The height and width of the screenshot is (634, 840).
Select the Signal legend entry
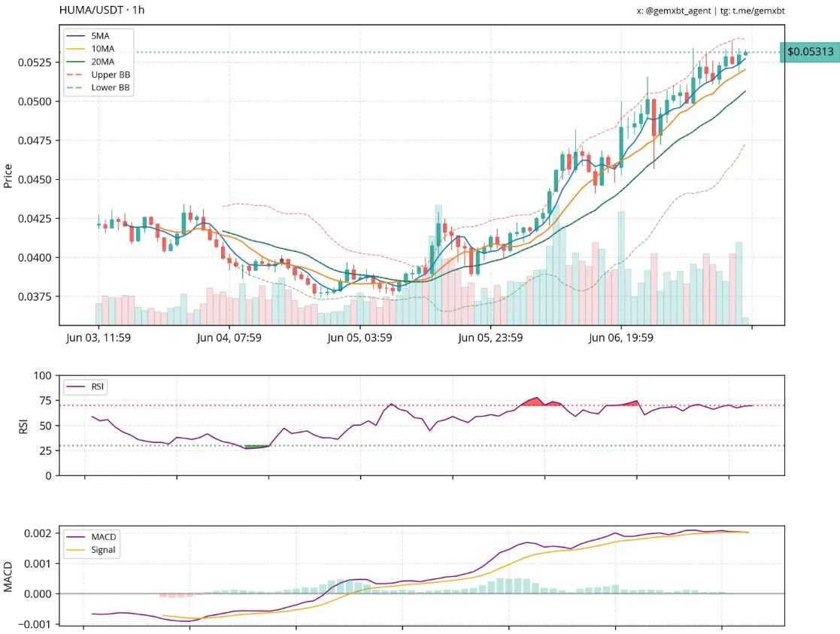click(x=105, y=550)
